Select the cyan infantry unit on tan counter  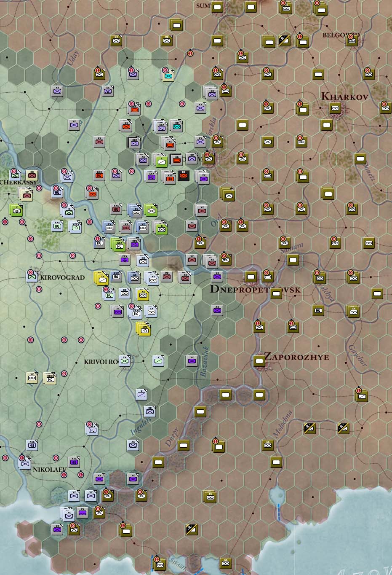tap(168, 75)
